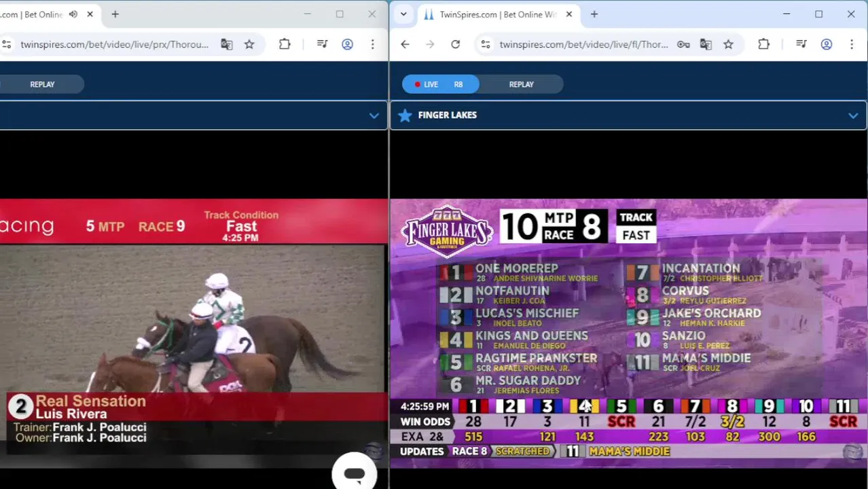Minimize the left browser window
The width and height of the screenshot is (868, 489).
point(308,14)
